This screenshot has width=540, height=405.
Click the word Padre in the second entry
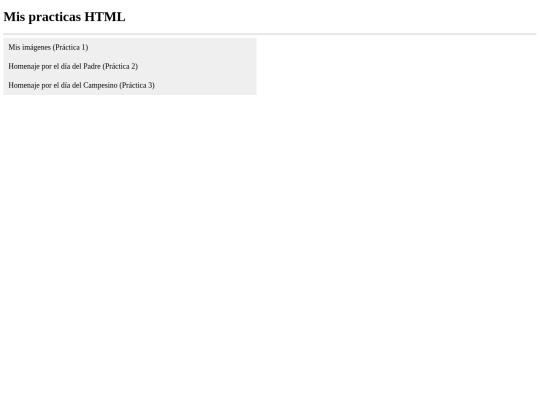click(92, 66)
